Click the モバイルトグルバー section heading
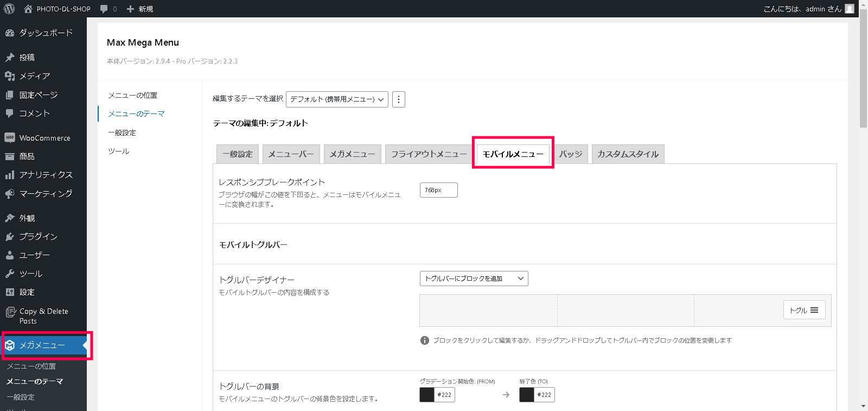Screen dimensions: 868x411 tap(253, 245)
